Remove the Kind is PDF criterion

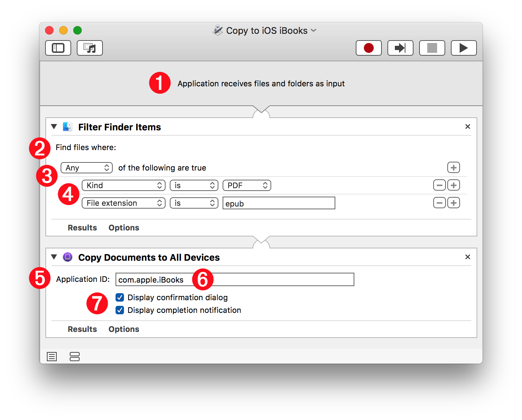(440, 185)
